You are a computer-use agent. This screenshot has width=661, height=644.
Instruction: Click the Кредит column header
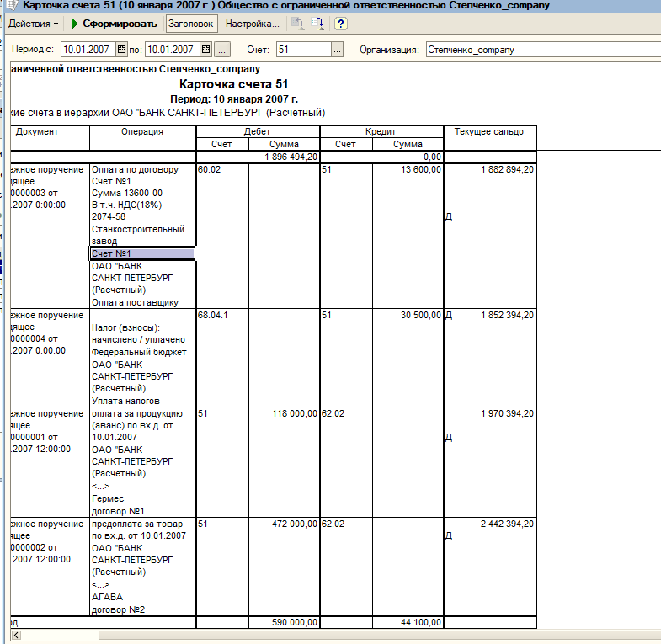(381, 132)
